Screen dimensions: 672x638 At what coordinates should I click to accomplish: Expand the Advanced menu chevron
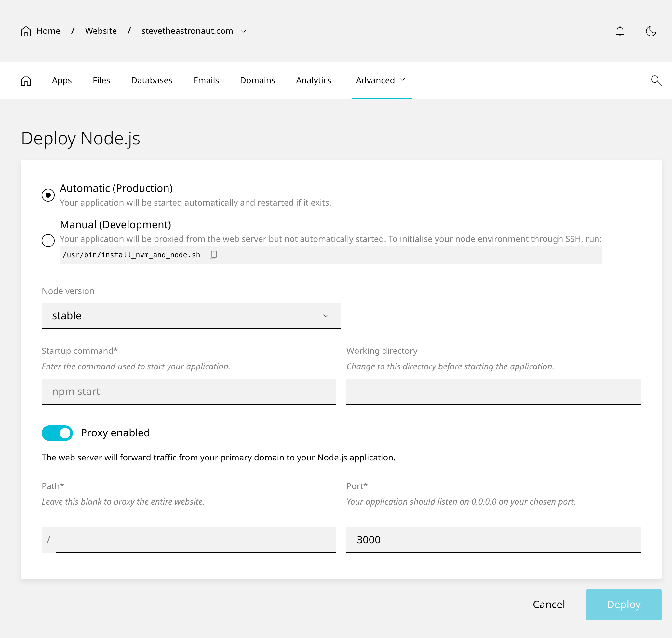point(403,80)
